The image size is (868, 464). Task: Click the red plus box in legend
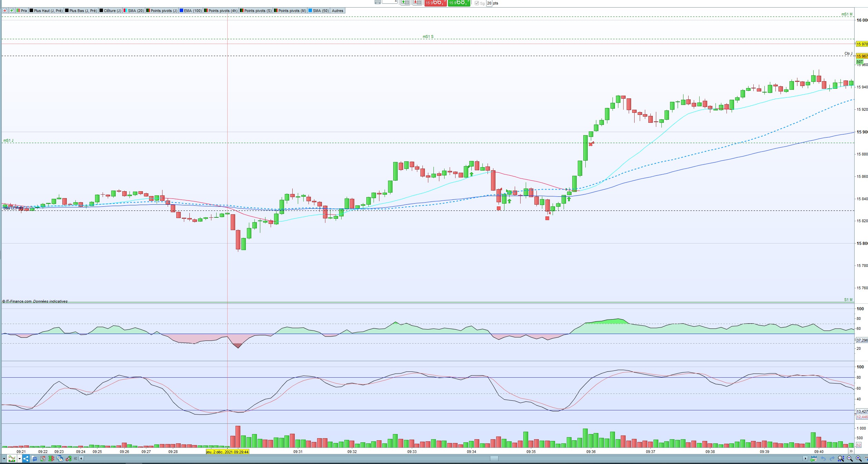pos(5,11)
